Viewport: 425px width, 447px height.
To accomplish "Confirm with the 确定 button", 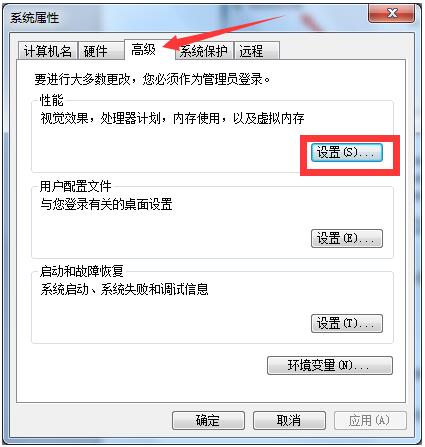I will 208,420.
